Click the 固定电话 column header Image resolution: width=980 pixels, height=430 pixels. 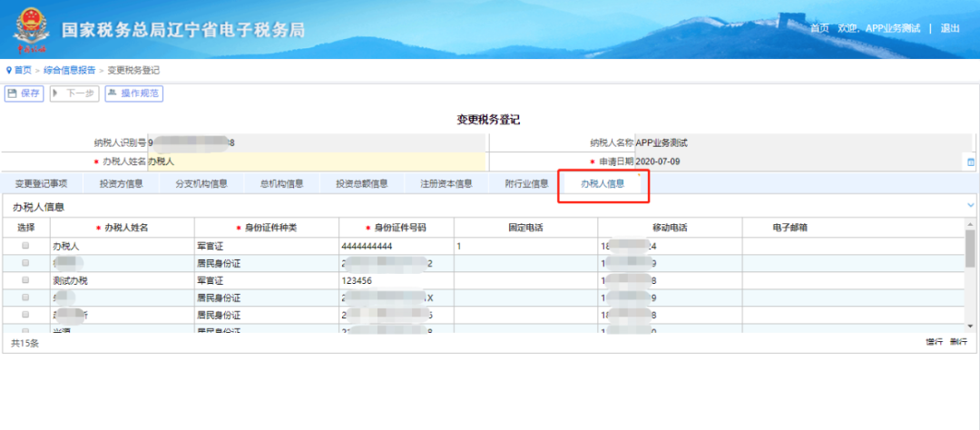coord(525,228)
